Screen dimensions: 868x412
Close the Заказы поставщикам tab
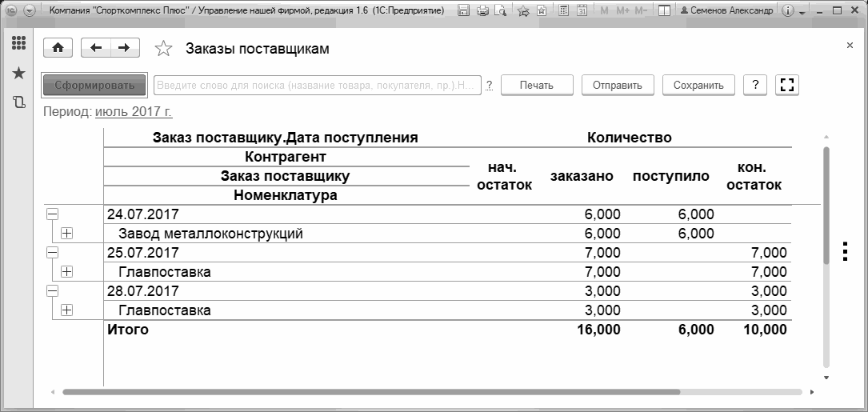[x=850, y=46]
